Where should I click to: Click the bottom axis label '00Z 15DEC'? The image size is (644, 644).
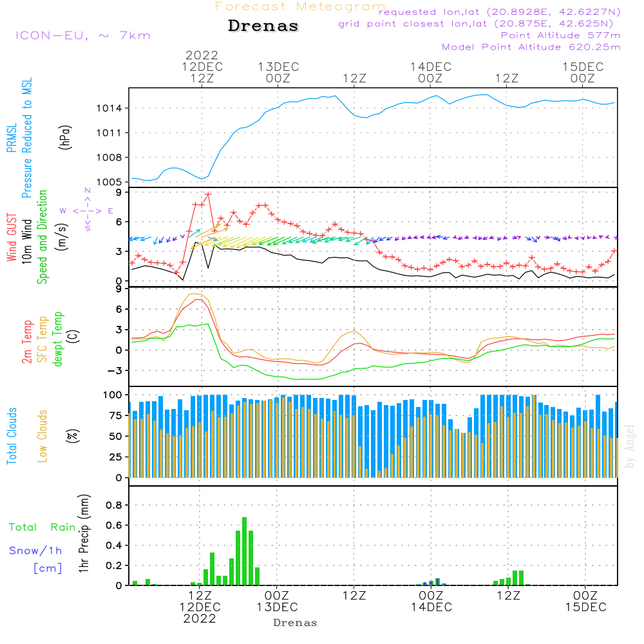(585, 601)
